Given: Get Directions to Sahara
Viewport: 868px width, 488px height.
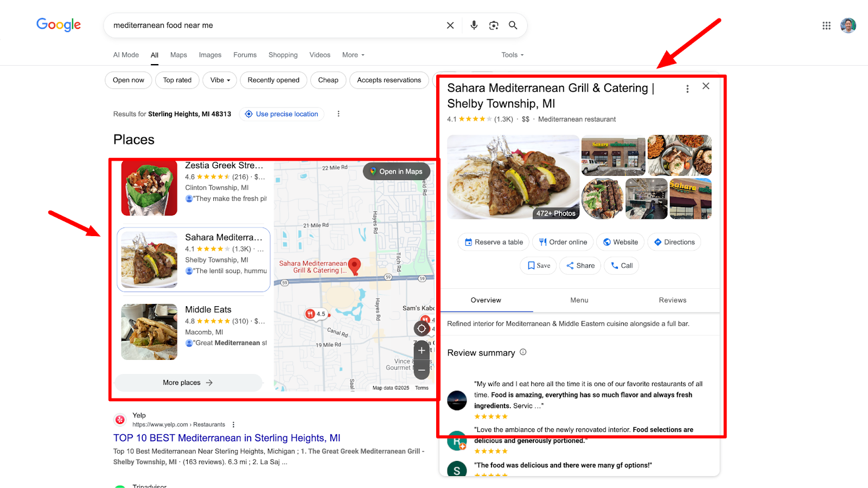Looking at the screenshot, I should pyautogui.click(x=674, y=242).
